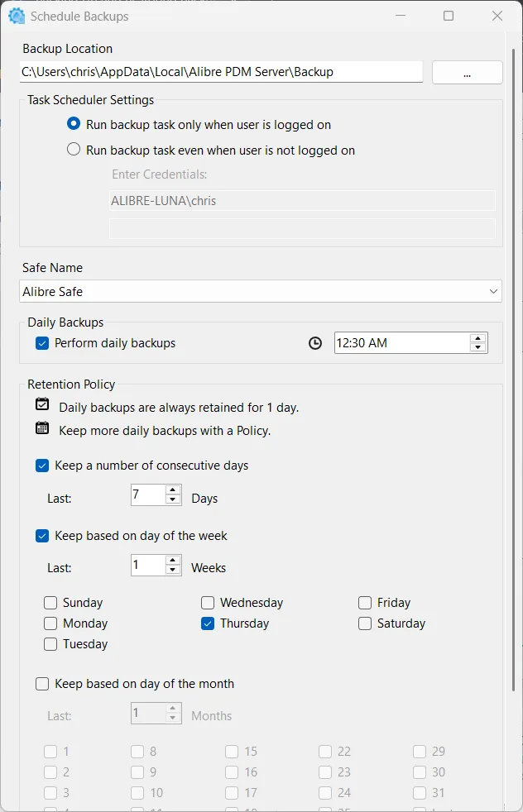This screenshot has width=523, height=812.
Task: Increase the Weeks count up arrow
Action: [173, 561]
